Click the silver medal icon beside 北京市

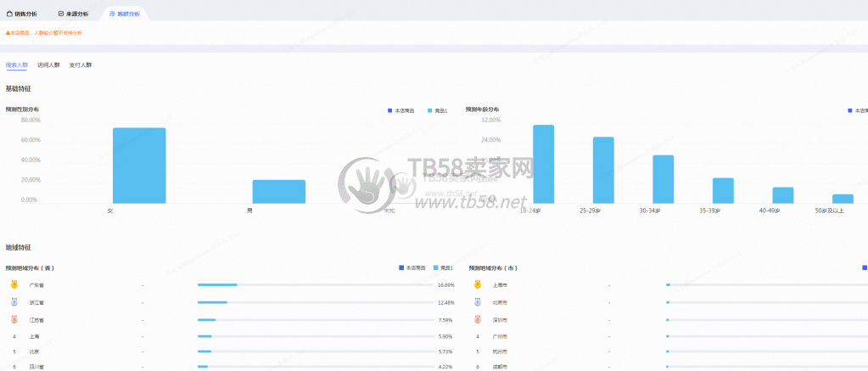[477, 302]
